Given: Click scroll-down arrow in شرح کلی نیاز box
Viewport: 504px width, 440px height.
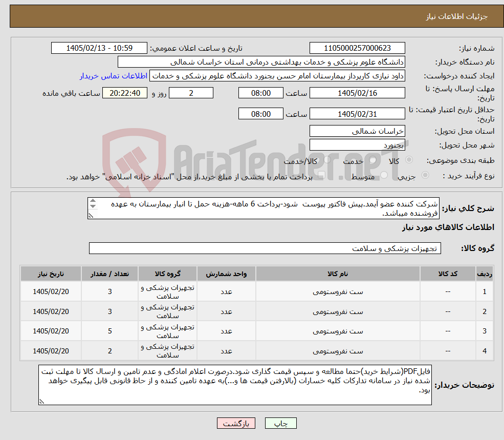Looking at the screenshot, I should click(93, 206).
